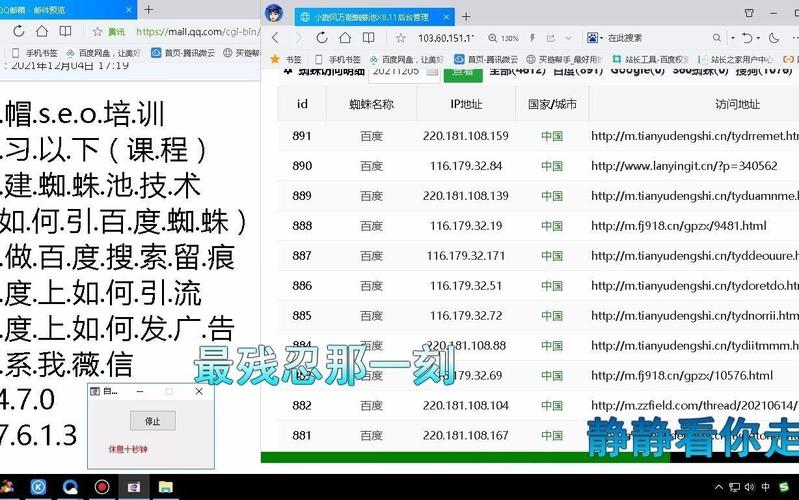The width and height of the screenshot is (799, 500).
Task: Click the undo-close-tab arrow icon
Action: [747, 38]
